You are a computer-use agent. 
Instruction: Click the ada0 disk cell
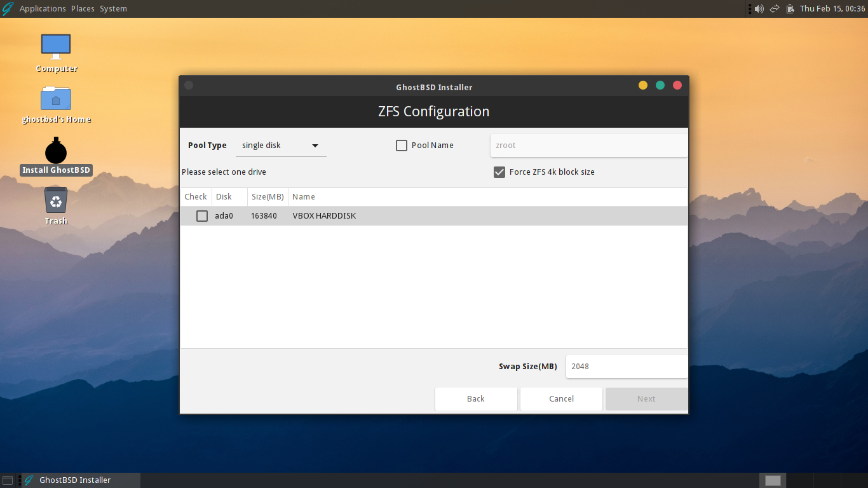[224, 216]
